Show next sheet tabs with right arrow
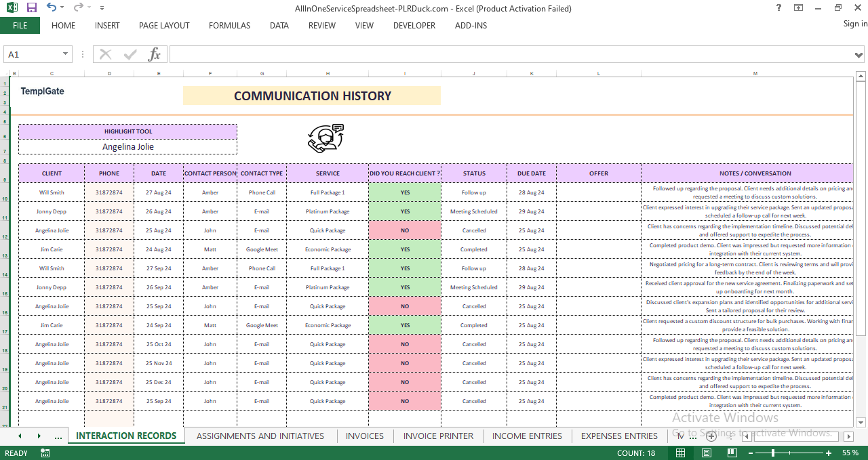Image resolution: width=868 pixels, height=460 pixels. [39, 436]
